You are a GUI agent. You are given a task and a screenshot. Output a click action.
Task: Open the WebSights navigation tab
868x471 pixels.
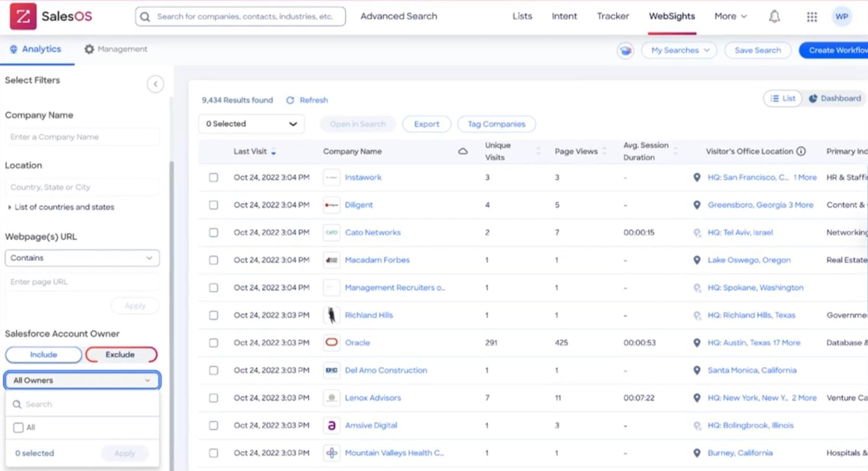pos(672,16)
